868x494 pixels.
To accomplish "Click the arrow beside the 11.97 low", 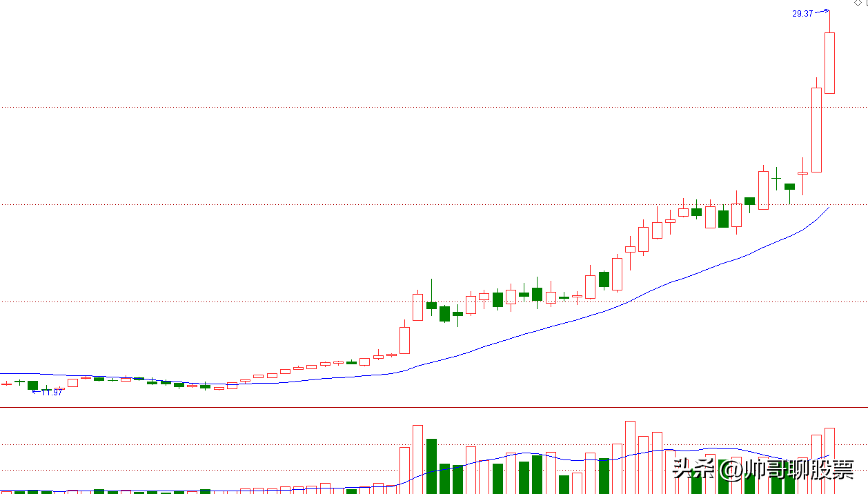I will pos(37,392).
